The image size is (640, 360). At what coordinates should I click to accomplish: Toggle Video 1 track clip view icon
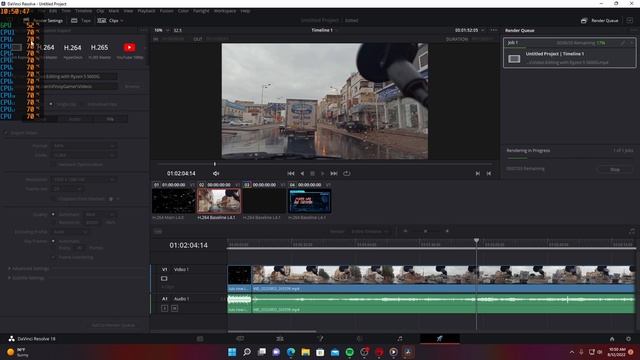[x=164, y=278]
